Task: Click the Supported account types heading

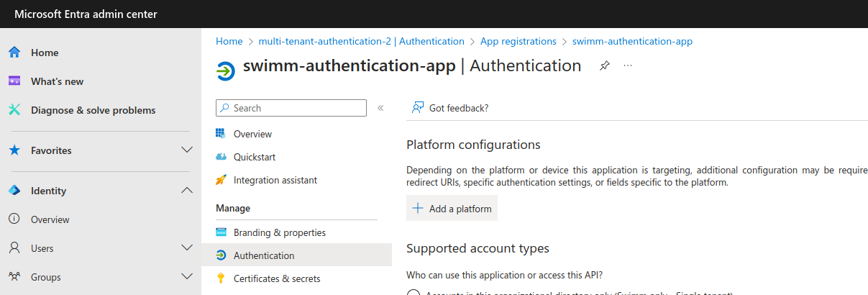Action: 478,248
